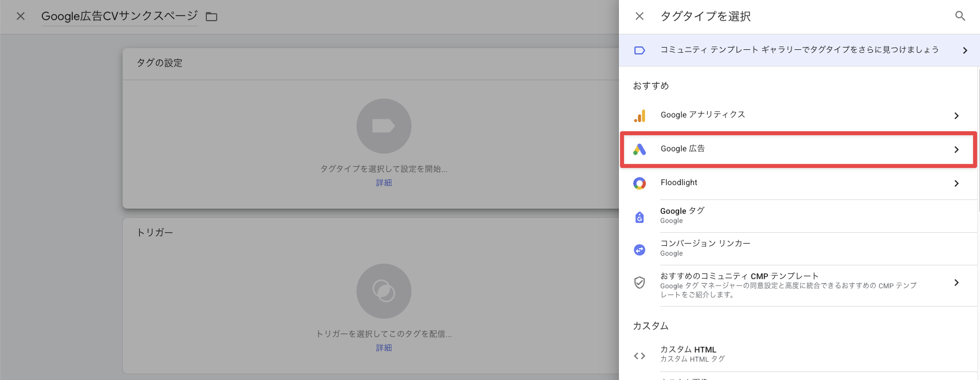Expand the Google アナリティクス chevron arrow
This screenshot has height=380, width=980.
957,116
